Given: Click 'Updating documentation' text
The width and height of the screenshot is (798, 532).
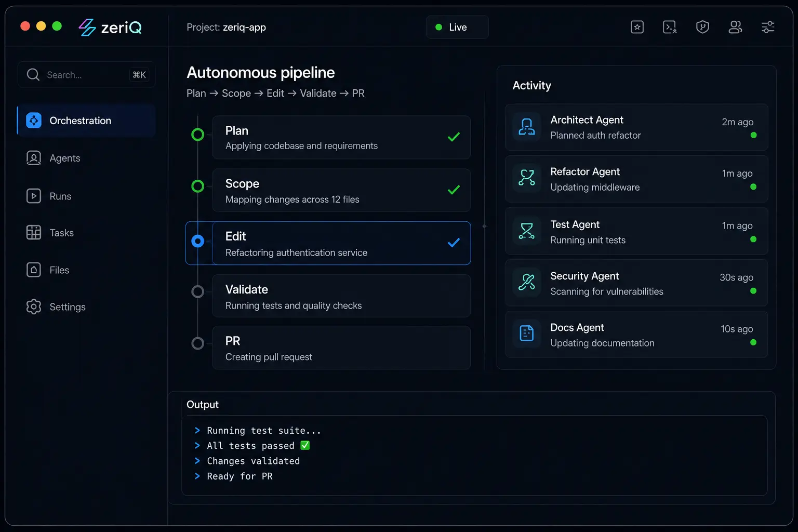Looking at the screenshot, I should tap(602, 343).
